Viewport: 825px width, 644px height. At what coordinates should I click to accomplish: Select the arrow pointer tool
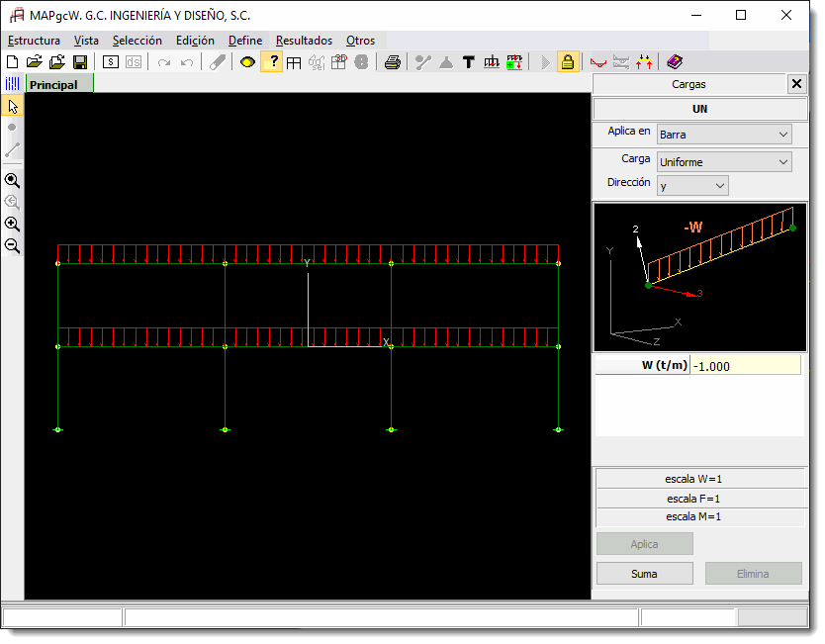(x=13, y=107)
